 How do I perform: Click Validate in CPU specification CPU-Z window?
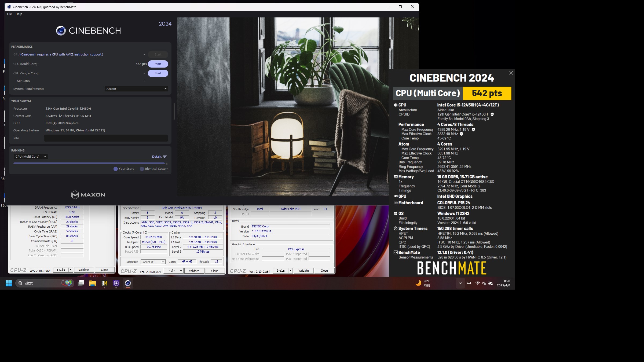pyautogui.click(x=194, y=271)
